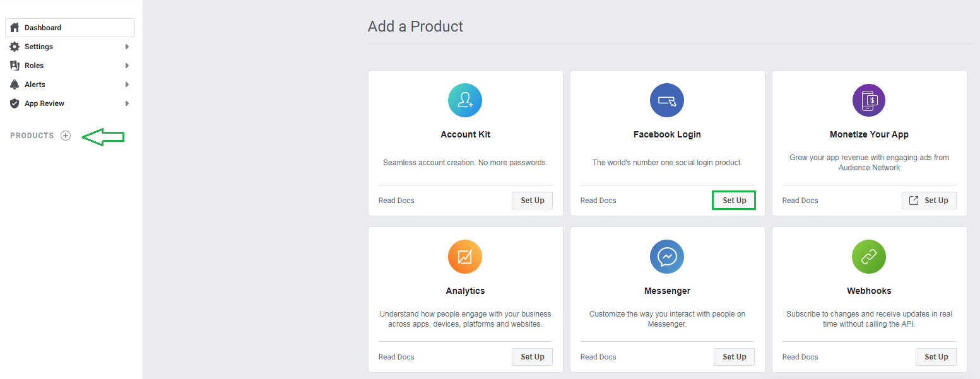Set up Facebook Login product

(x=734, y=201)
